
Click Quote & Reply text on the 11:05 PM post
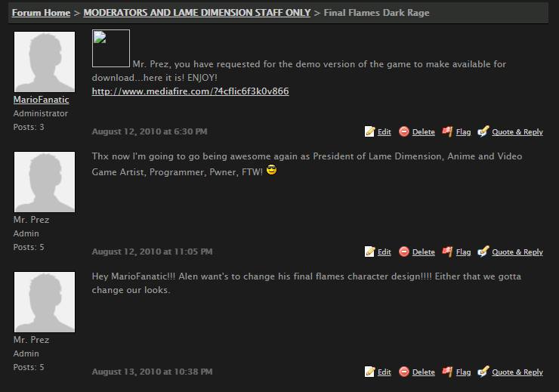pos(517,252)
